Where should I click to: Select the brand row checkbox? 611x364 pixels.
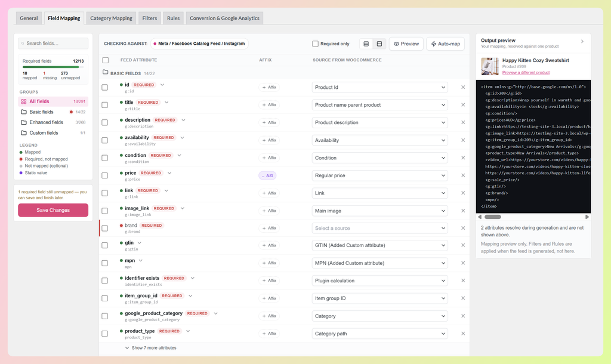coord(105,228)
